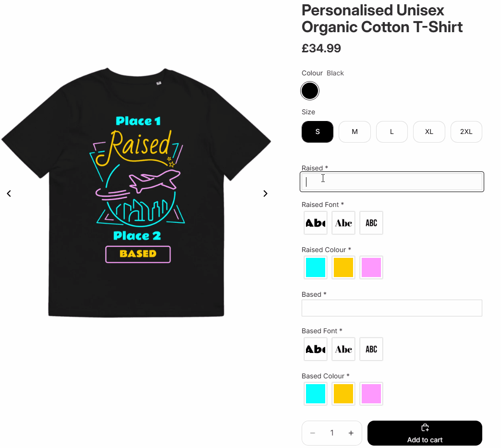Decrease quantity with the minus button
This screenshot has height=448, width=501.
(313, 433)
